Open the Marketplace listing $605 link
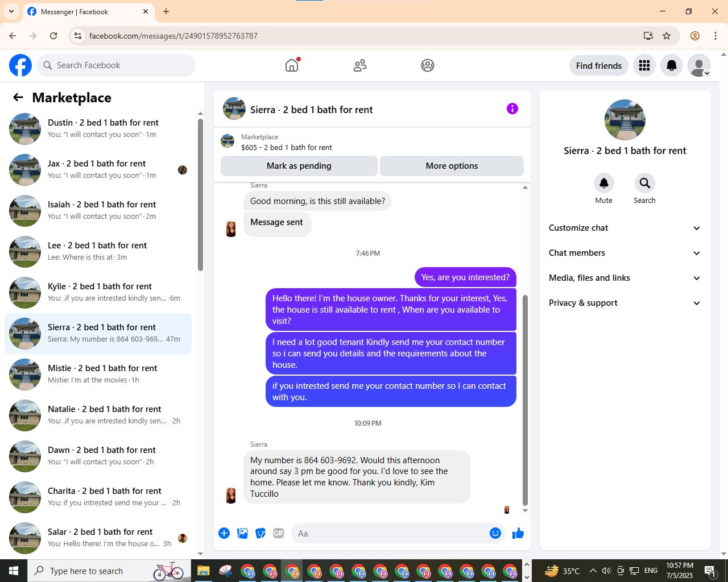Image resolution: width=728 pixels, height=582 pixels. click(286, 147)
